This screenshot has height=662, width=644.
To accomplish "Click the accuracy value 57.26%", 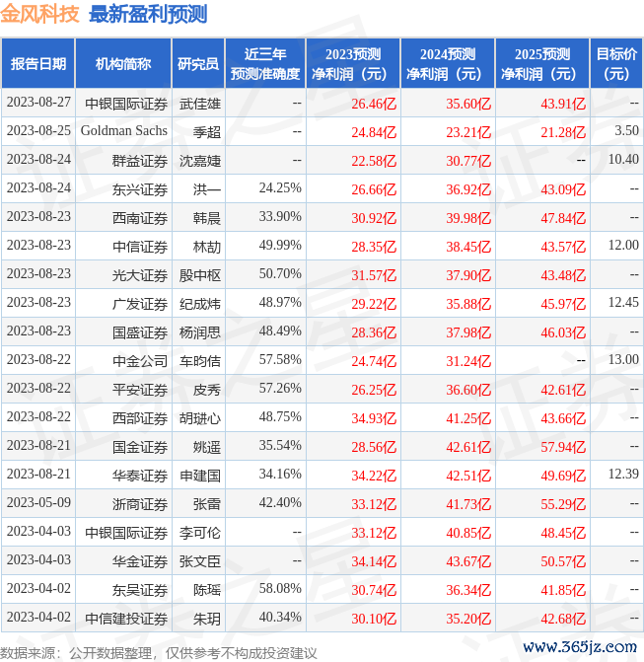I will 280,389.
